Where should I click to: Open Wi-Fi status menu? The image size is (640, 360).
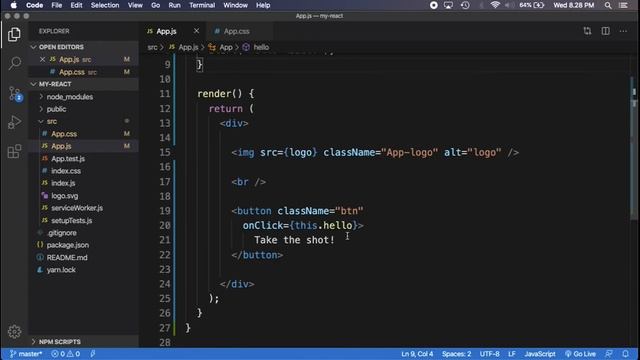[495, 5]
